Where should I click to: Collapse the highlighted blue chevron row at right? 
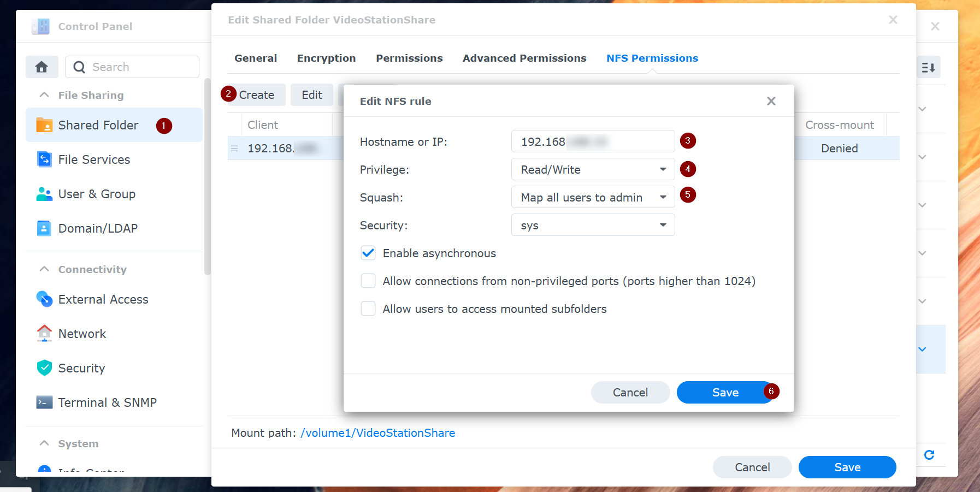point(922,349)
